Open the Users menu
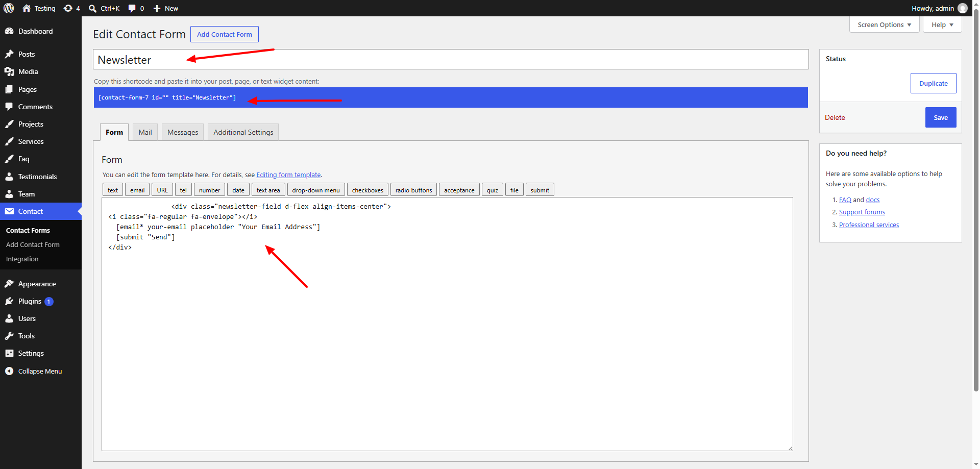 [41, 318]
